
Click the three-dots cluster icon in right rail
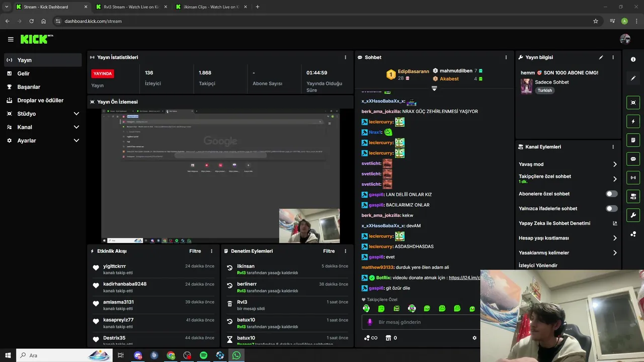(x=633, y=234)
